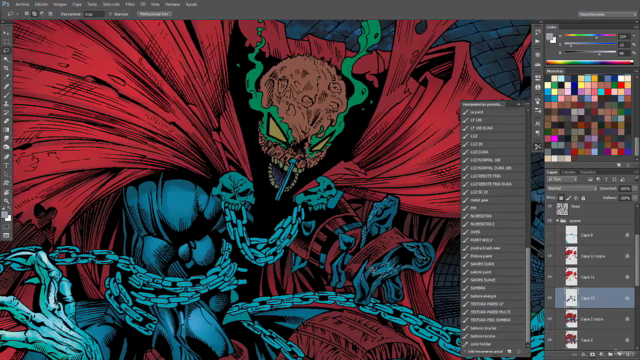Hide Capa 2 layer
The image size is (640, 360).
coord(550,340)
